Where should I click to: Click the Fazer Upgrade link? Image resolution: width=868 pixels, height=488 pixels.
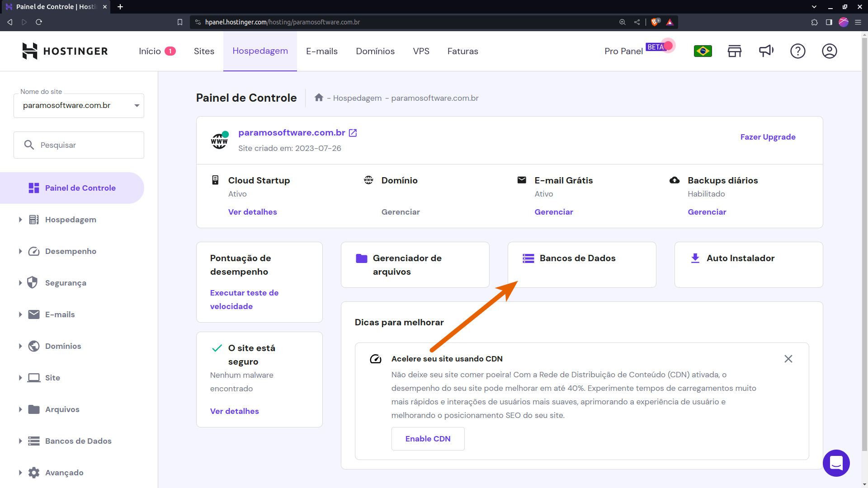click(768, 137)
